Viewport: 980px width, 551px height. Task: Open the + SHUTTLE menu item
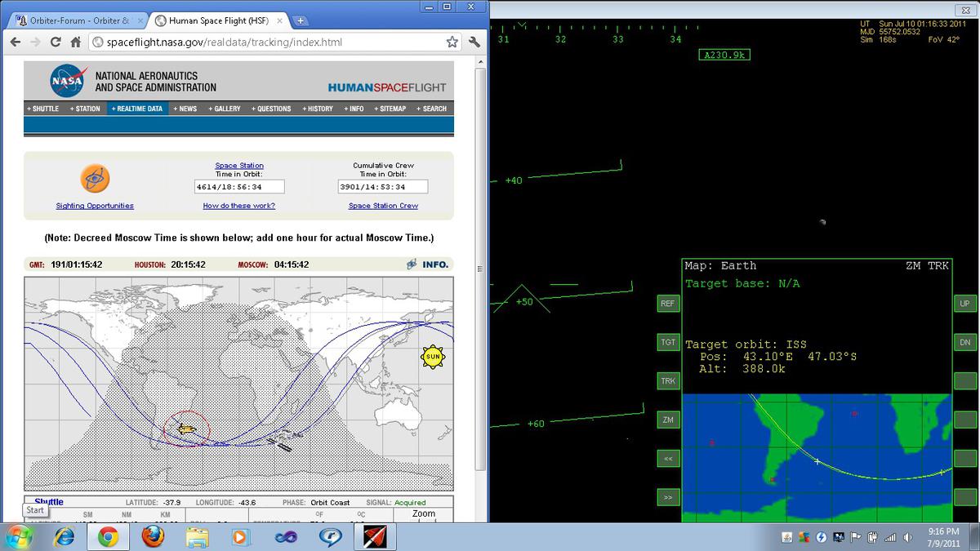tap(43, 109)
